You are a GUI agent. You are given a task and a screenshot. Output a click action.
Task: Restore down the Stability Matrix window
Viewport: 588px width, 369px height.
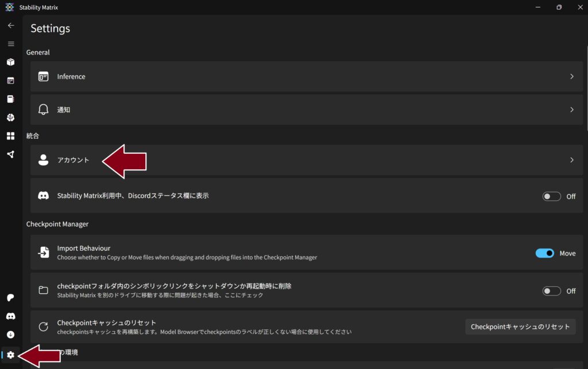(x=559, y=7)
